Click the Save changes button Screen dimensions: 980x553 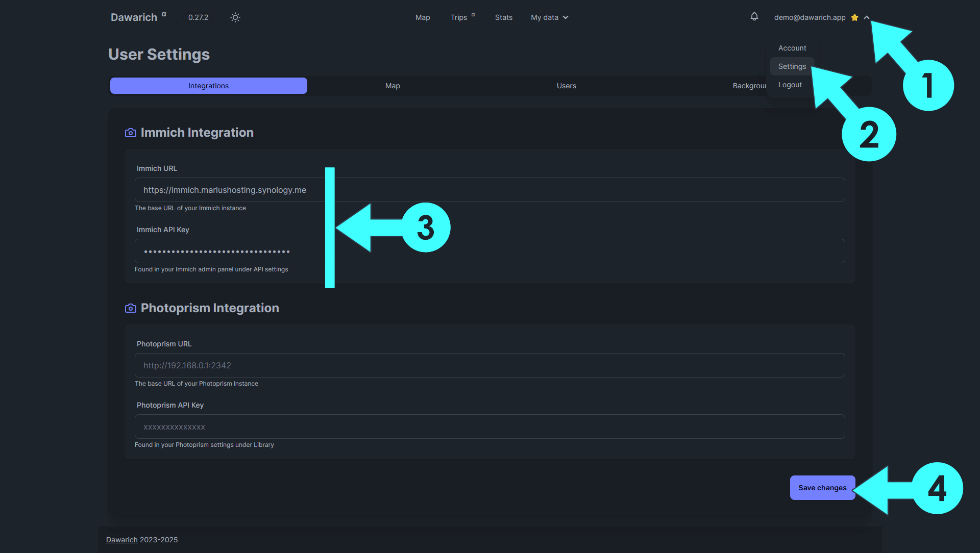coord(822,488)
